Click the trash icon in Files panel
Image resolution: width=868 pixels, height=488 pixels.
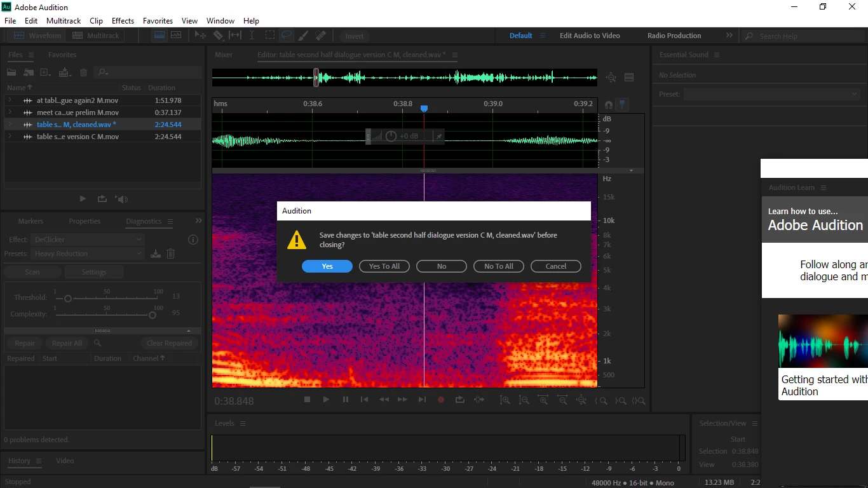click(x=83, y=73)
